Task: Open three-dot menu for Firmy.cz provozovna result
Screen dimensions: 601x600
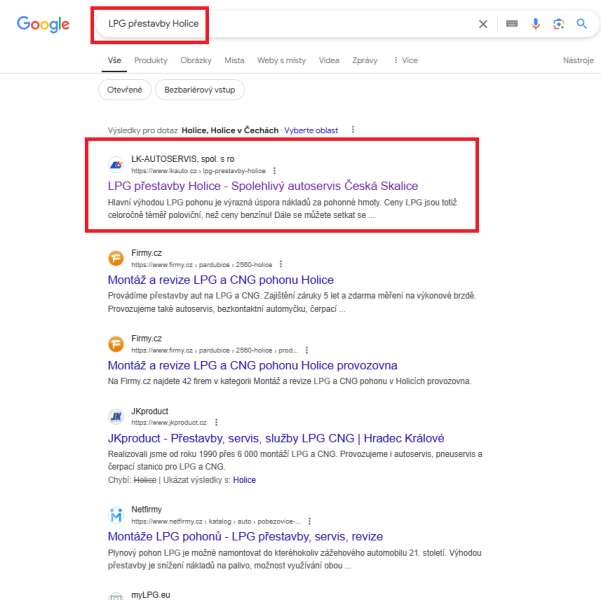Action: [307, 350]
